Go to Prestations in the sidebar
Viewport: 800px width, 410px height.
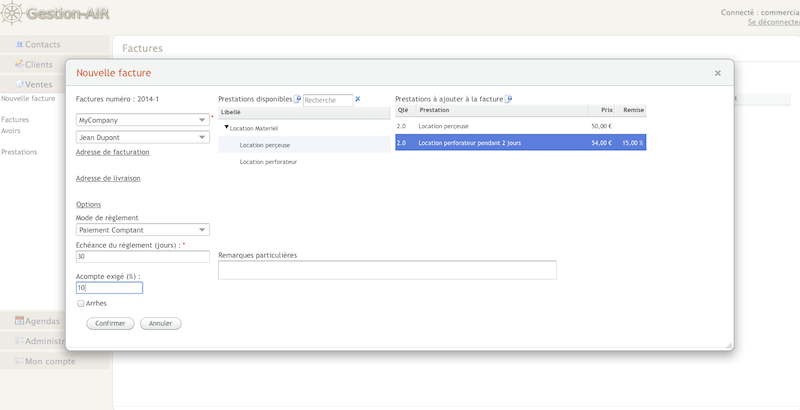pyautogui.click(x=19, y=152)
